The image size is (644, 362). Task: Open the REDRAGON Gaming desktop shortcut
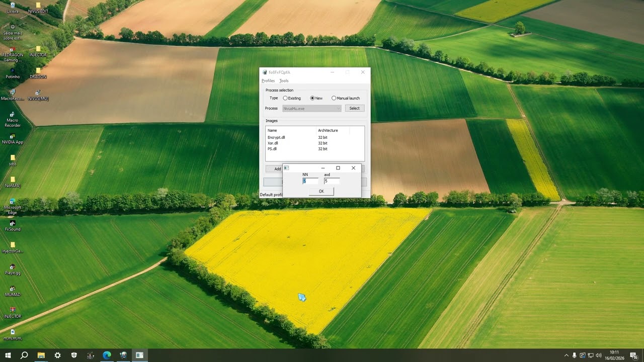coord(13,53)
